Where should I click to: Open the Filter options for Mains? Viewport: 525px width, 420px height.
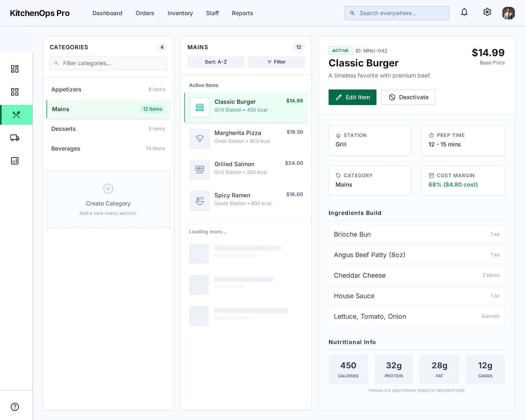(x=276, y=62)
